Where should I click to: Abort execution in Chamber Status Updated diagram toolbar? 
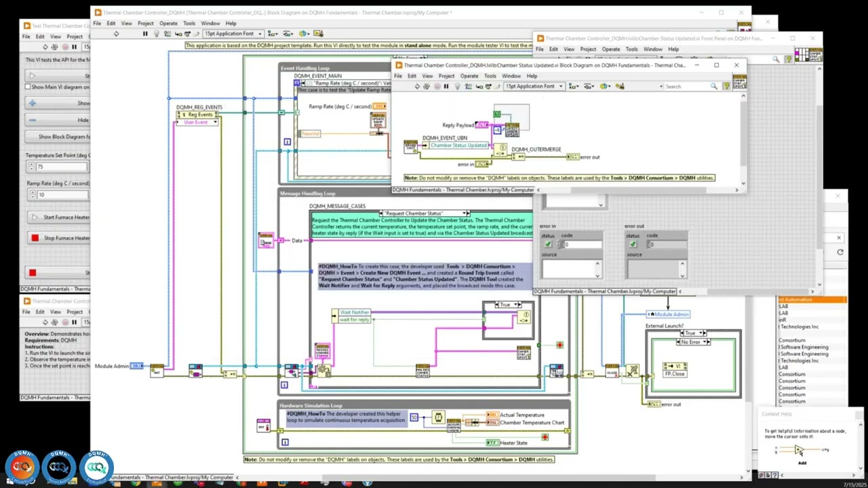click(x=437, y=86)
